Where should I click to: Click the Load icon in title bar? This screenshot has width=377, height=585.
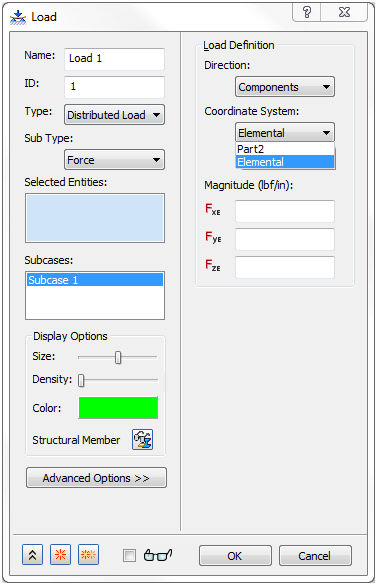18,17
